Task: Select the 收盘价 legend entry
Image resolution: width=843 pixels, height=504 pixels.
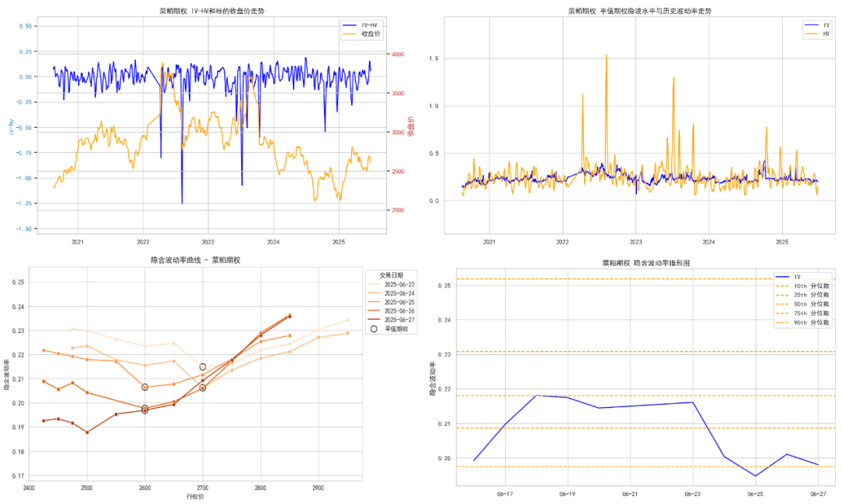Action: pos(362,34)
